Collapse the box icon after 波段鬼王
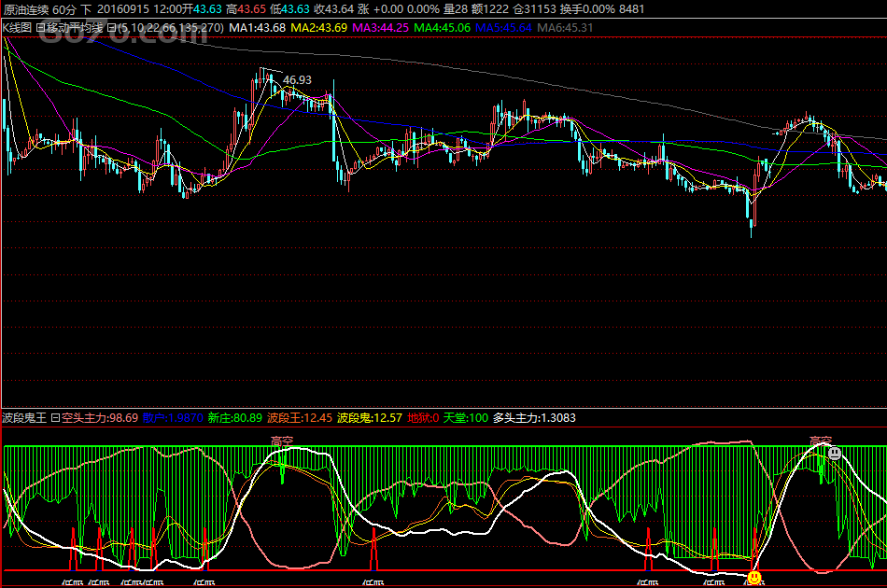 tap(54, 417)
